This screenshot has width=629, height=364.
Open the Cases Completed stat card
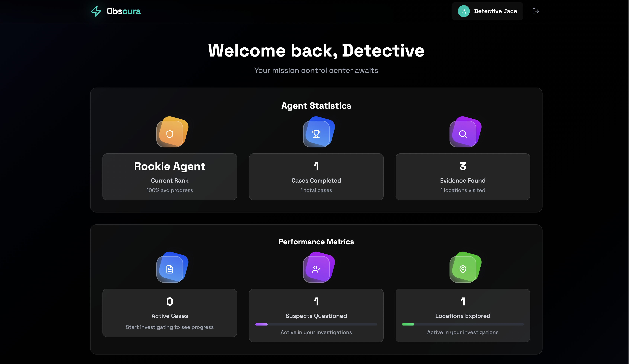[316, 177]
